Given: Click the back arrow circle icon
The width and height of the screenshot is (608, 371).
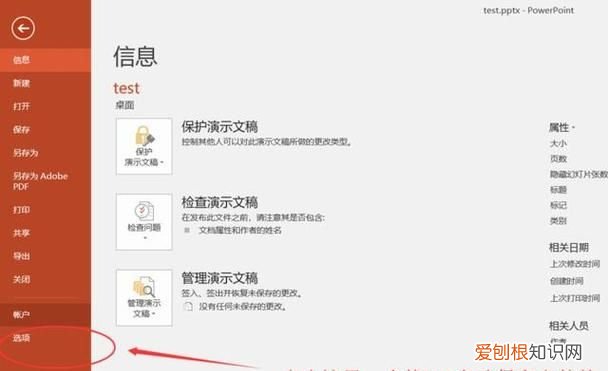Looking at the screenshot, I should pyautogui.click(x=23, y=28).
